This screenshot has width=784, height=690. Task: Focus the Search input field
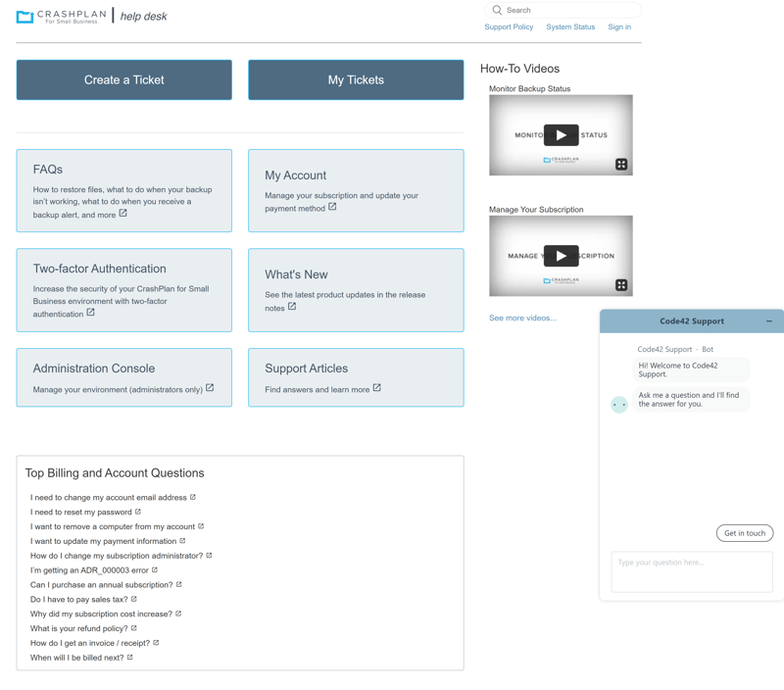(563, 10)
